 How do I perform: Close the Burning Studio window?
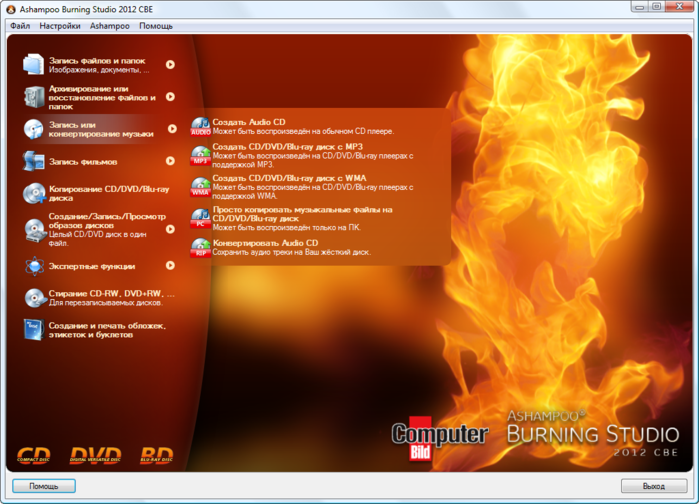[x=679, y=6]
